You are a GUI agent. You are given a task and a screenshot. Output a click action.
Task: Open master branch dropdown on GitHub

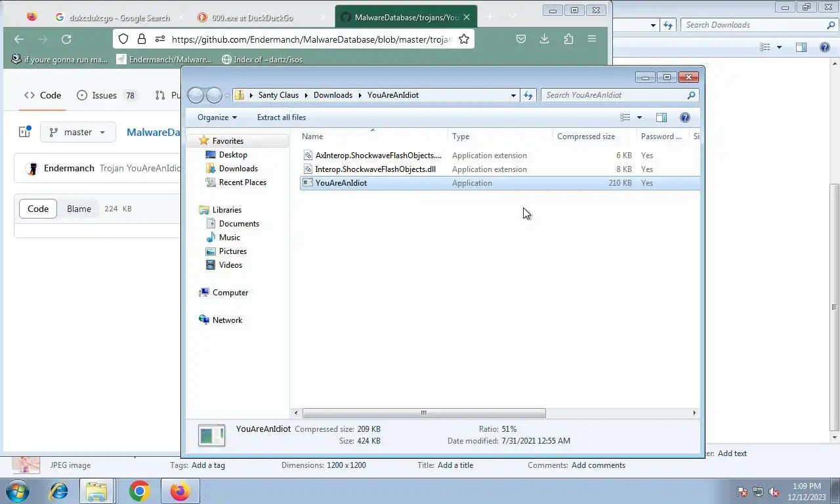click(77, 133)
